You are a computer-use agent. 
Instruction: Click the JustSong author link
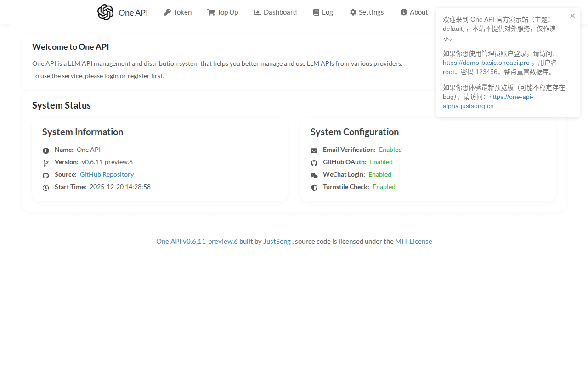click(277, 241)
